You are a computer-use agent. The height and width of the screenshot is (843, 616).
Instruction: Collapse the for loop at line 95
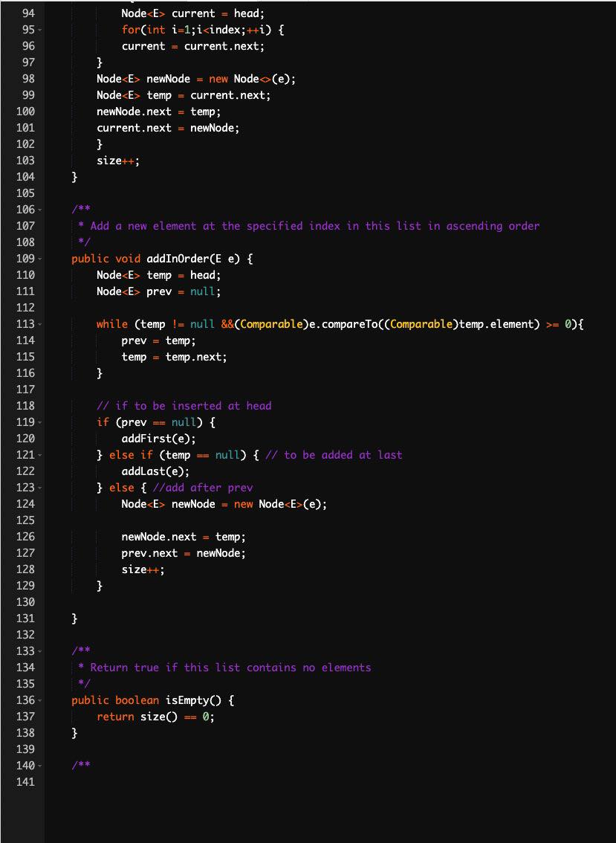[41, 30]
